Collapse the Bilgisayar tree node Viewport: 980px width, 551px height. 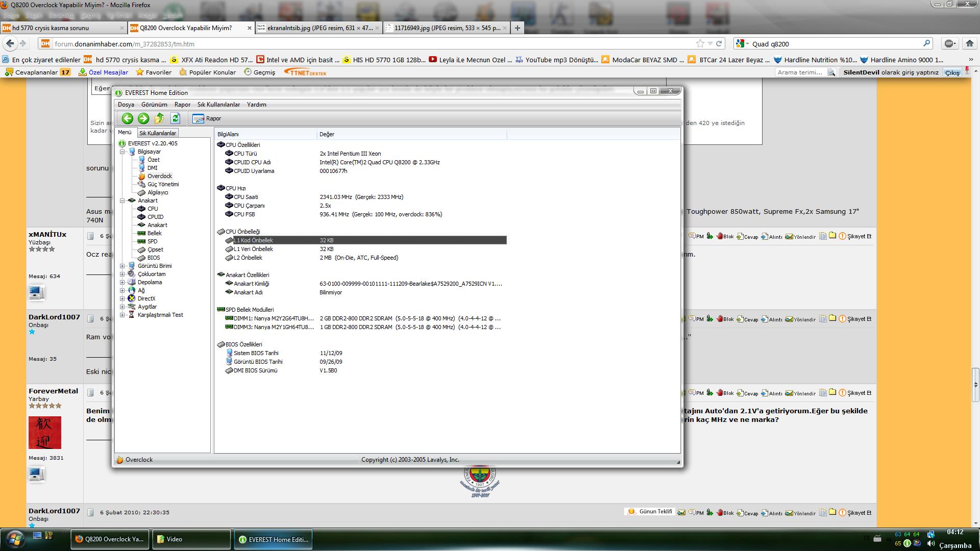click(122, 152)
